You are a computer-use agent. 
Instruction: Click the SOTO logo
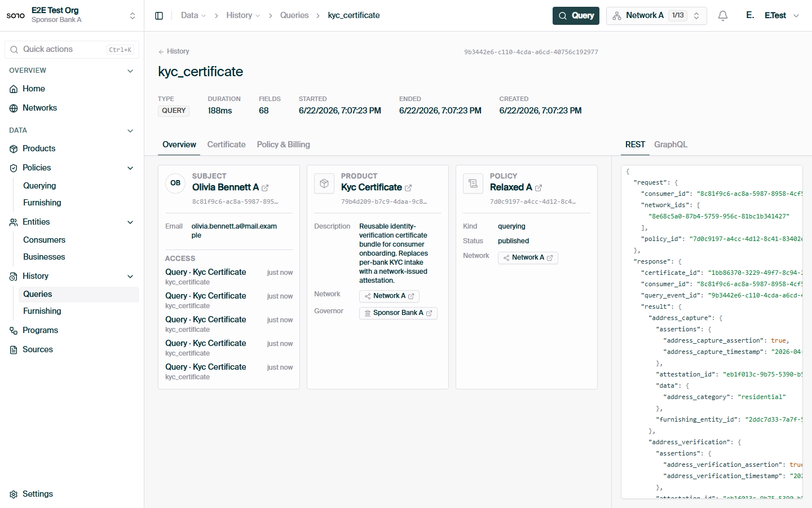coord(16,16)
